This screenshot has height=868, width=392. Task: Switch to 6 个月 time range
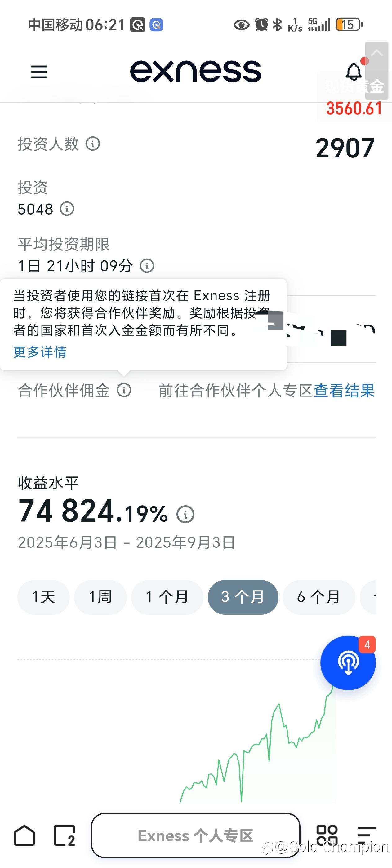point(318,597)
